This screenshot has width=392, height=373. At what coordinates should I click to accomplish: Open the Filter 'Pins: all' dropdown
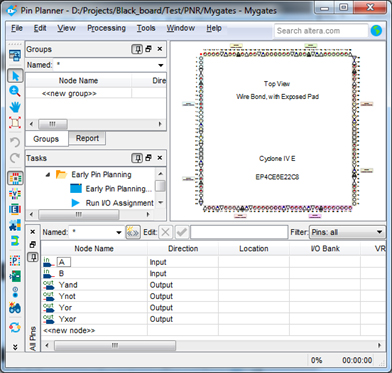(x=347, y=232)
